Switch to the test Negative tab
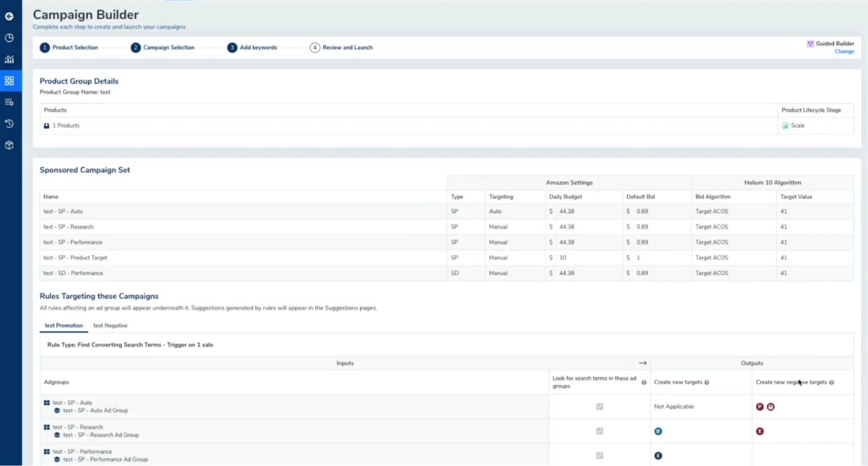 click(110, 326)
